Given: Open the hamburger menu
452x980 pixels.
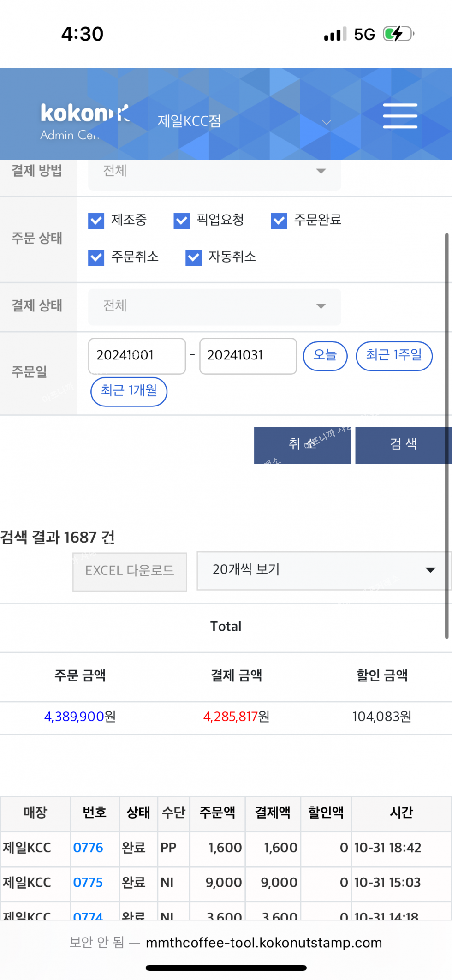Looking at the screenshot, I should (400, 116).
